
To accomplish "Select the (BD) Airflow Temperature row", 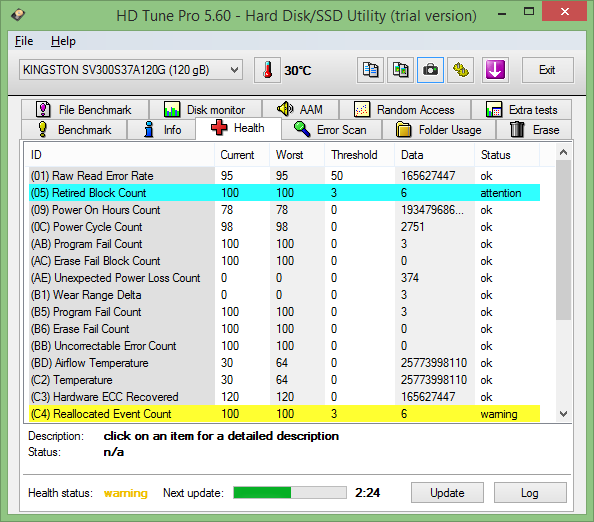I will pos(284,363).
